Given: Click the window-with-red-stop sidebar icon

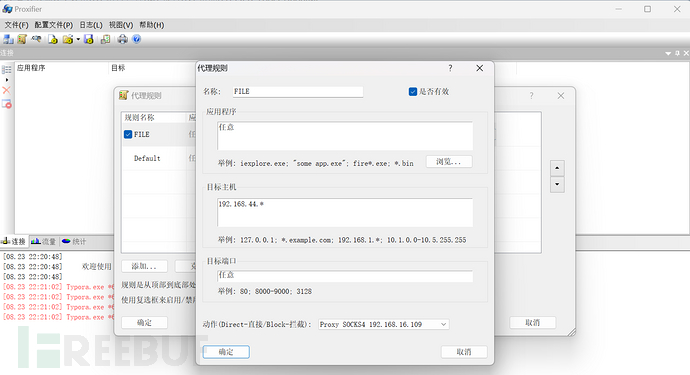Looking at the screenshot, I should pyautogui.click(x=7, y=104).
